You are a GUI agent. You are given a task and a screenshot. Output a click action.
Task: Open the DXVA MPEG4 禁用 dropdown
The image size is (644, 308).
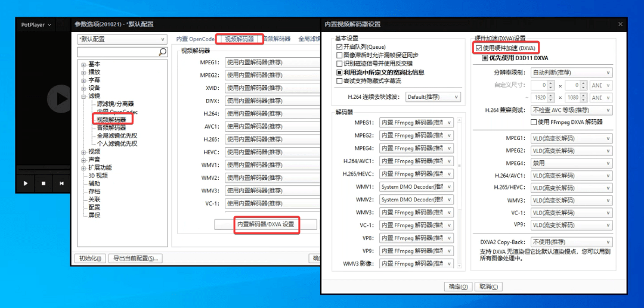[x=571, y=163]
